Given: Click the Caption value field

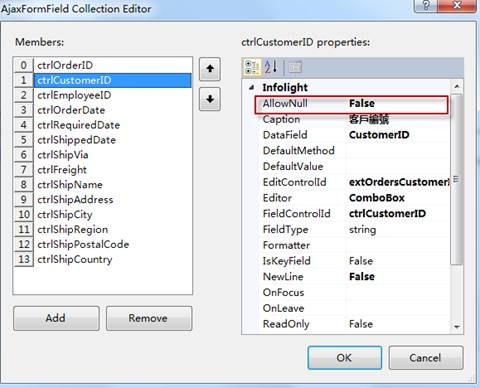Looking at the screenshot, I should pyautogui.click(x=398, y=119).
